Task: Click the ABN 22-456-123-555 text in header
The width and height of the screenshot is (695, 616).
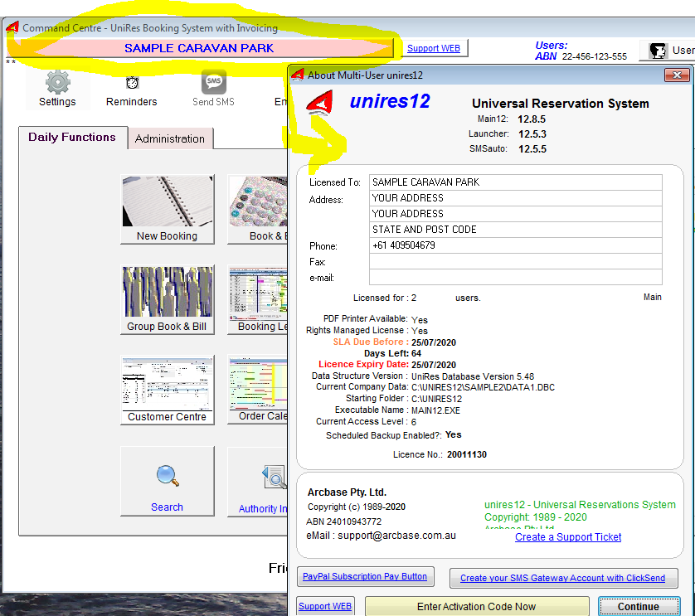Action: [x=581, y=56]
